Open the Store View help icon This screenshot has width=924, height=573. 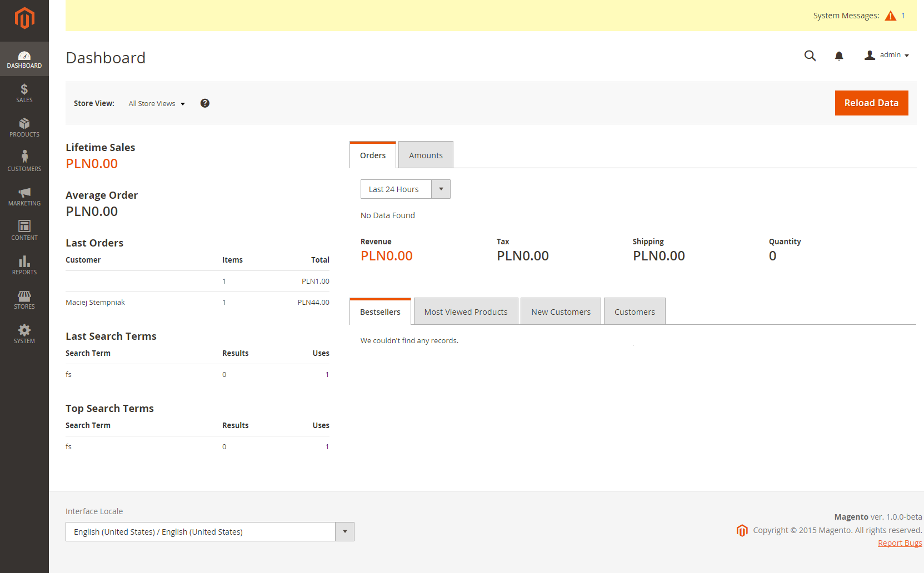point(204,103)
